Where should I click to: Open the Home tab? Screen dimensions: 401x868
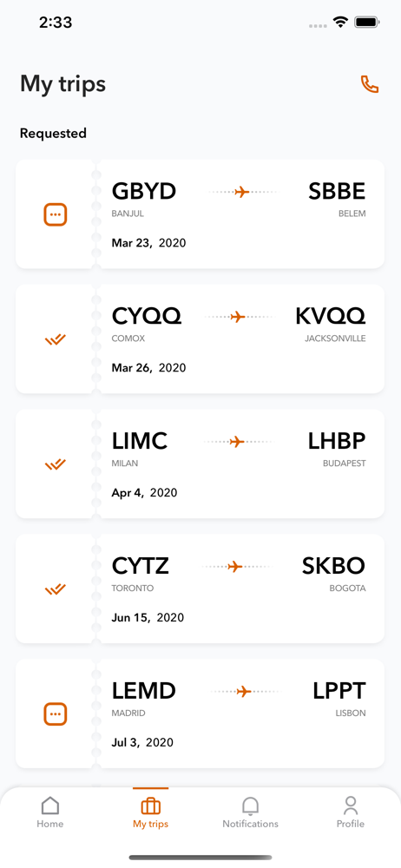tap(49, 812)
